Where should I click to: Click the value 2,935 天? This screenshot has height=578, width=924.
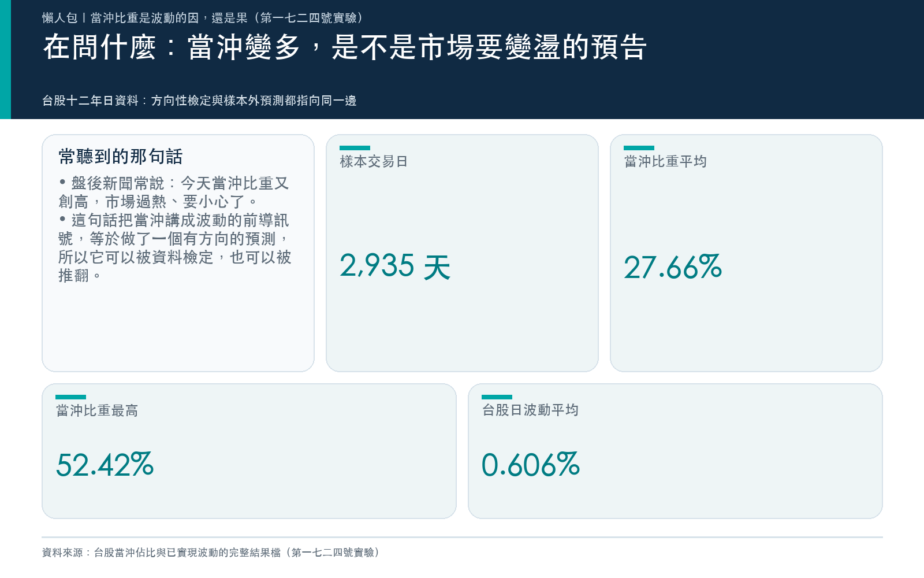click(395, 267)
